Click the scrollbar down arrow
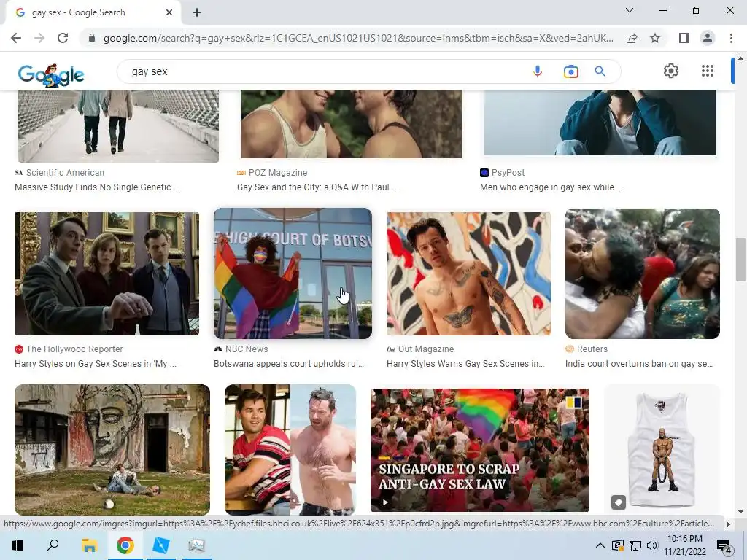The width and height of the screenshot is (747, 560). tap(740, 512)
